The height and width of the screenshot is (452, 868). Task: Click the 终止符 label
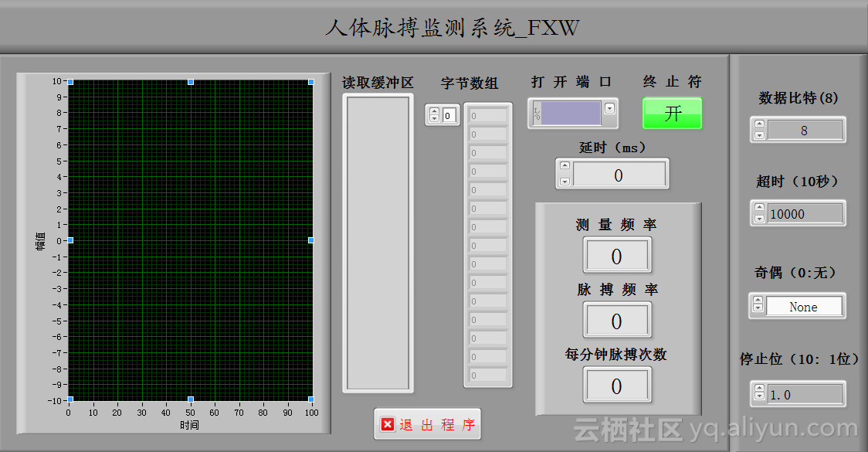(672, 81)
